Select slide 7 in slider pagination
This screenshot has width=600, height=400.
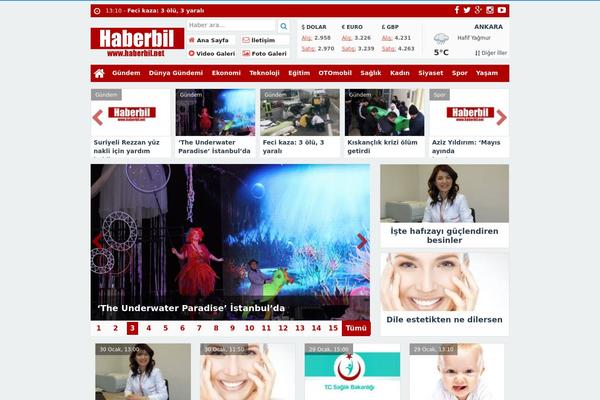click(199, 328)
